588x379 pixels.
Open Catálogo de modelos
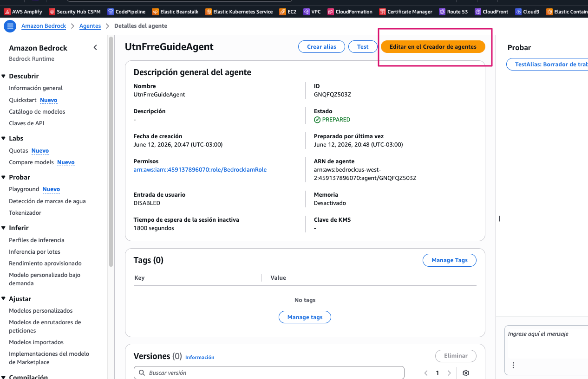point(37,111)
